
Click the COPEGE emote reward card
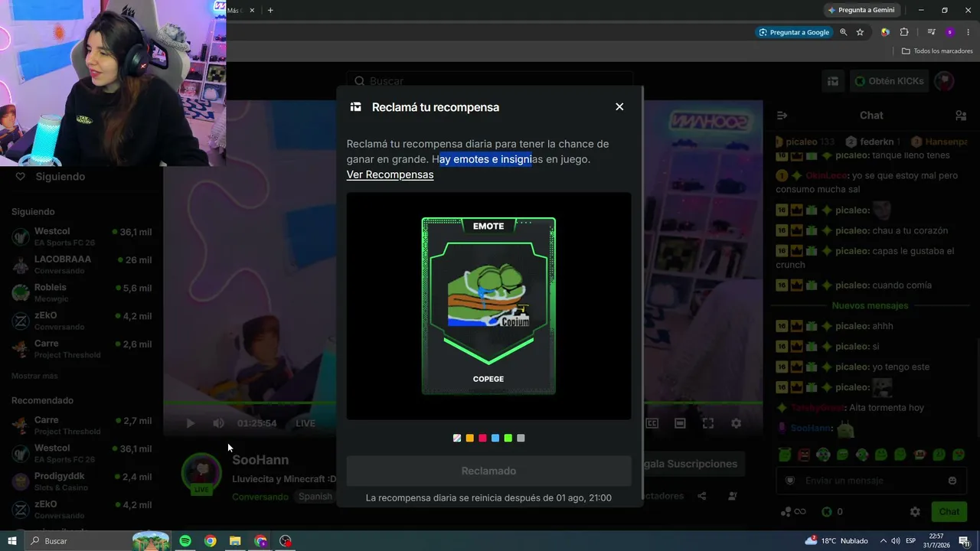coord(488,306)
